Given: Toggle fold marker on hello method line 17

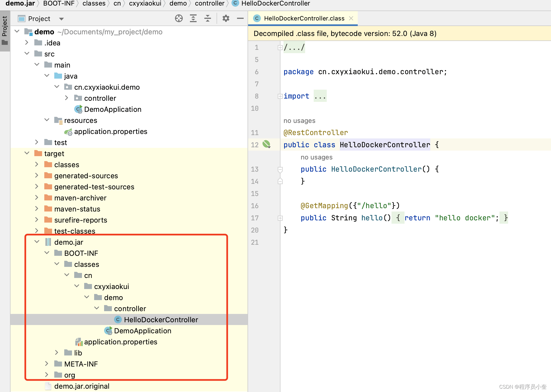Looking at the screenshot, I should 280,218.
